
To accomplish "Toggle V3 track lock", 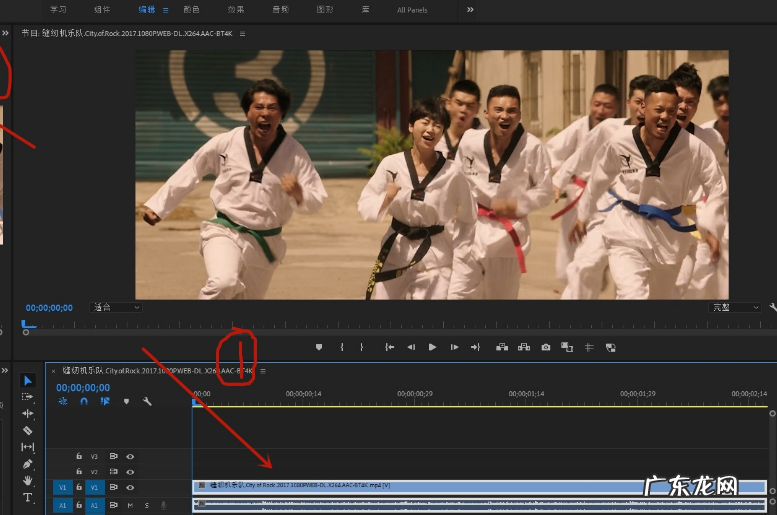I will (79, 456).
